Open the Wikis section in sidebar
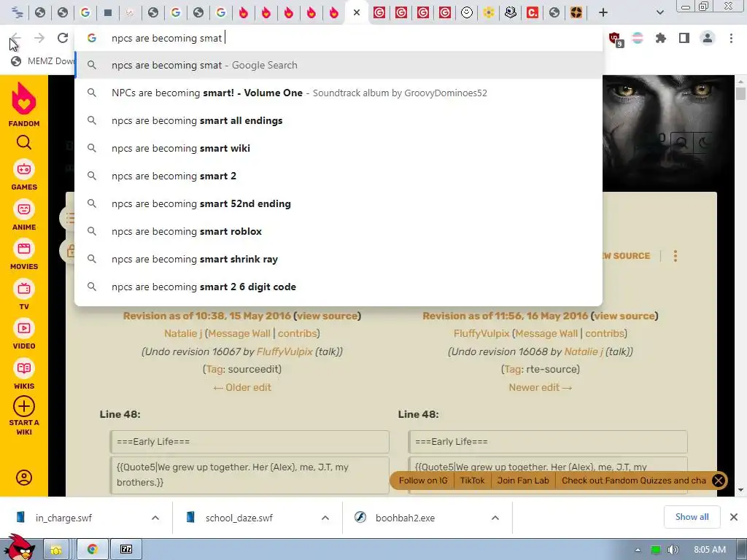 click(x=24, y=374)
